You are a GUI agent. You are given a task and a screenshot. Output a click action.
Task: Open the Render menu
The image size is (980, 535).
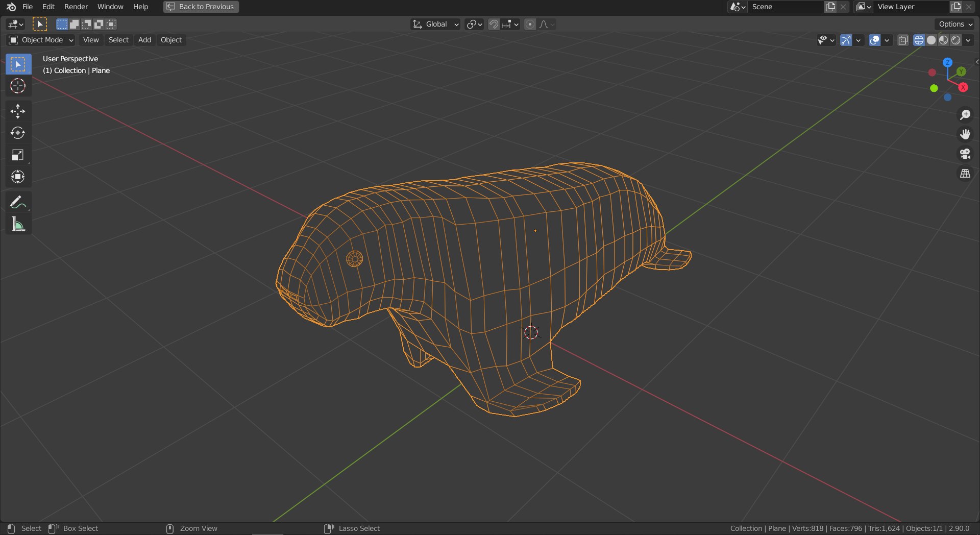pos(76,7)
